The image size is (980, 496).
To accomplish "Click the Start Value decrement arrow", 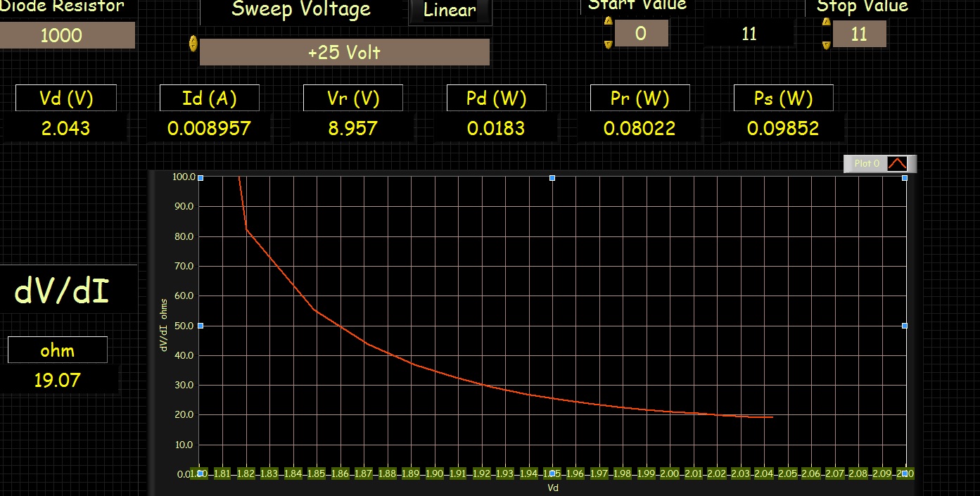I will (609, 44).
